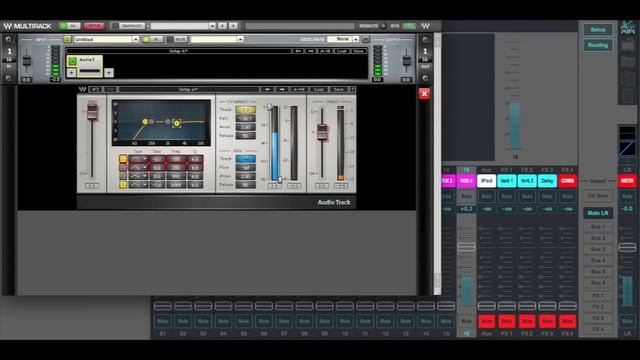Image resolution: width=640 pixels, height=360 pixels.
Task: Click the compressor threshold slider handle
Action: (269, 107)
